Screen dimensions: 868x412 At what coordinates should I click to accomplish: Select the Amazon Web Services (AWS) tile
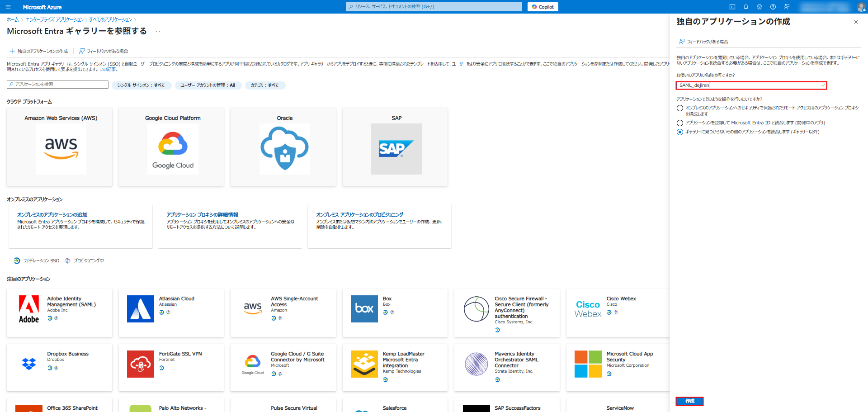pos(60,147)
